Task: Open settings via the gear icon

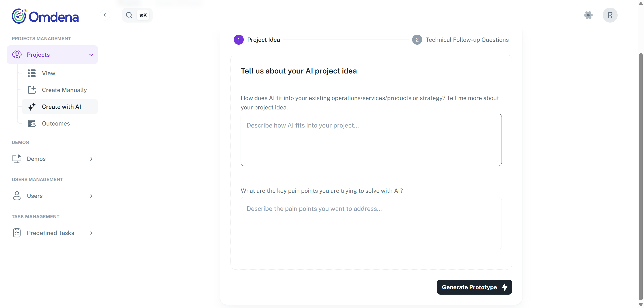Action: [x=589, y=15]
